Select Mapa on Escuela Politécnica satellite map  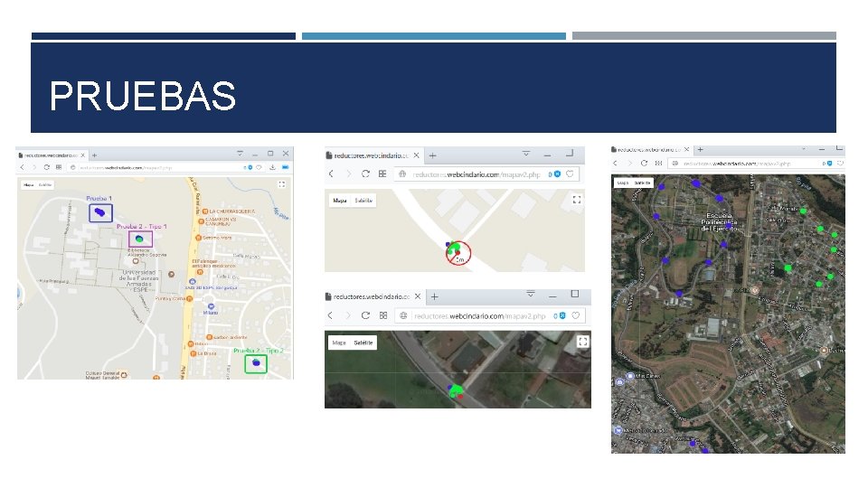[623, 183]
